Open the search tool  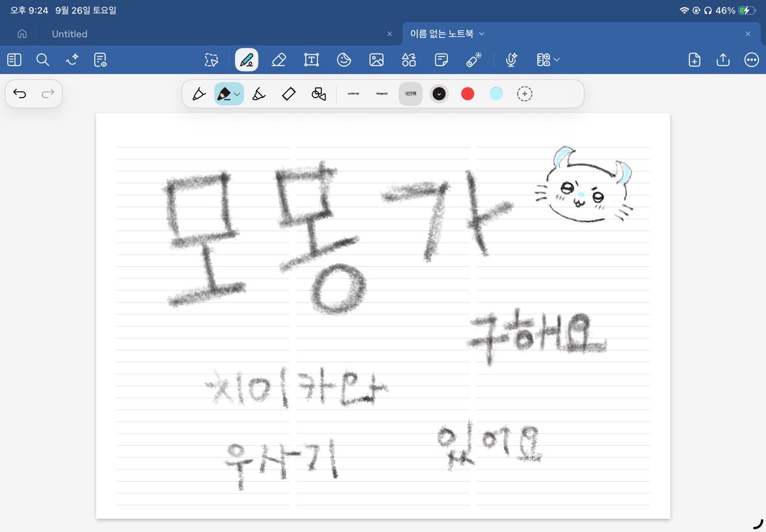[43, 60]
